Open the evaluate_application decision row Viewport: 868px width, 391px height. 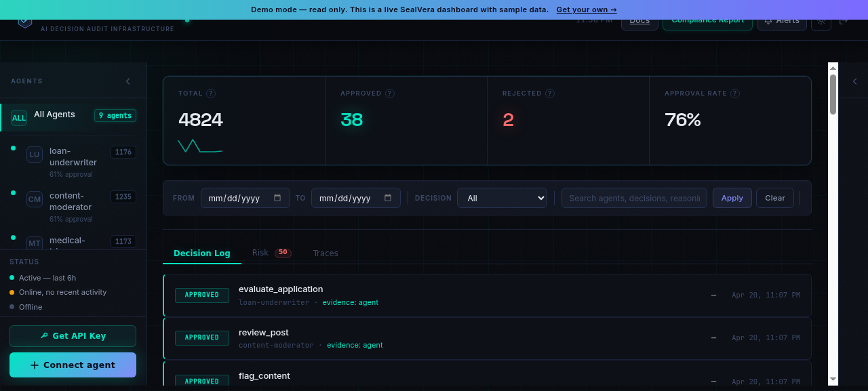click(x=487, y=295)
